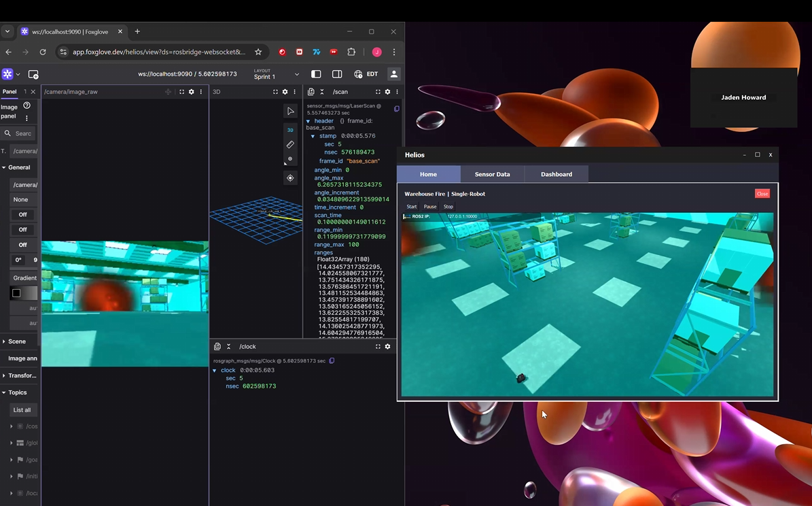Fullscreen the 3D panel
The height and width of the screenshot is (506, 812).
(275, 92)
